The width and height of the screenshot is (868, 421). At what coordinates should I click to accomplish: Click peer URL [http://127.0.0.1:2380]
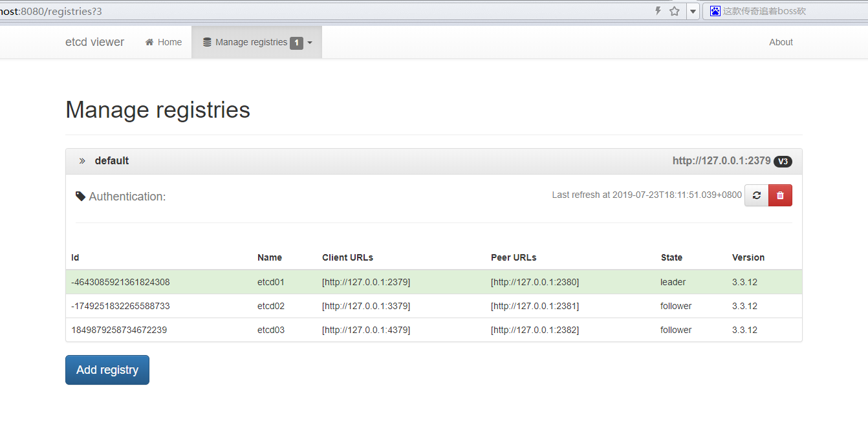pyautogui.click(x=535, y=282)
